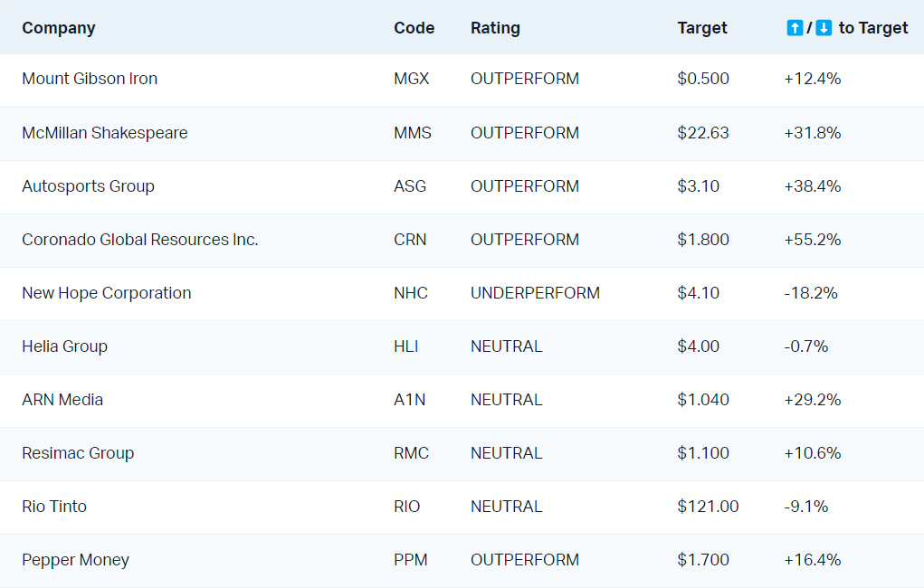Image resolution: width=924 pixels, height=588 pixels.
Task: View New Hope Corporation's listing
Action: 106,293
